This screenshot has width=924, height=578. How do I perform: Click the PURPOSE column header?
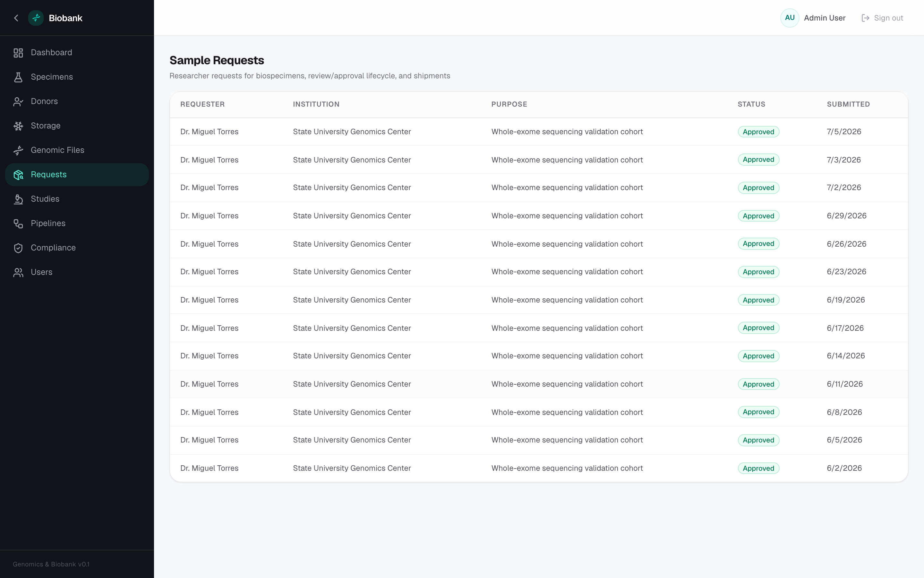pos(509,104)
